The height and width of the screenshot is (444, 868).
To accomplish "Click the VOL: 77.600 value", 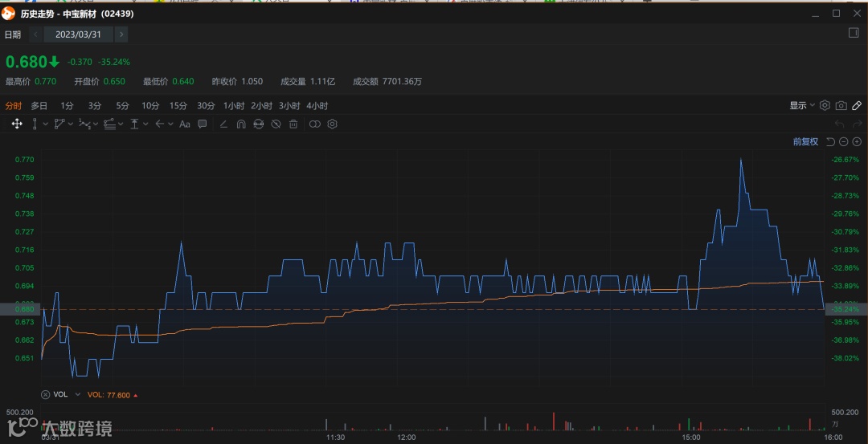I will (x=109, y=395).
